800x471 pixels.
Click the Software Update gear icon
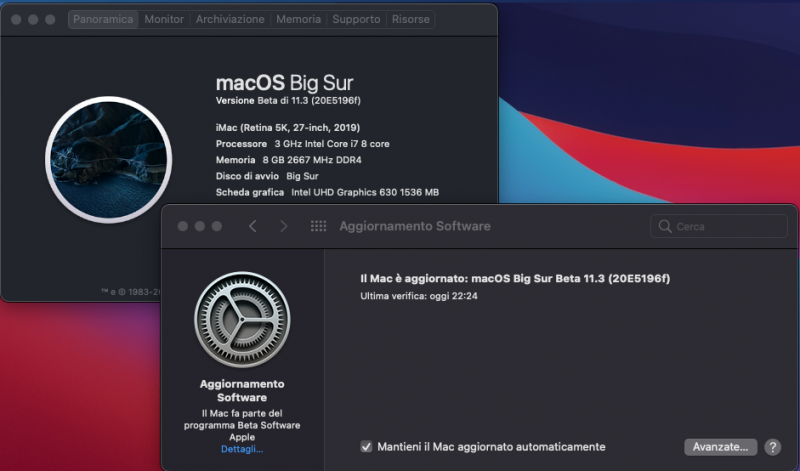(x=242, y=319)
